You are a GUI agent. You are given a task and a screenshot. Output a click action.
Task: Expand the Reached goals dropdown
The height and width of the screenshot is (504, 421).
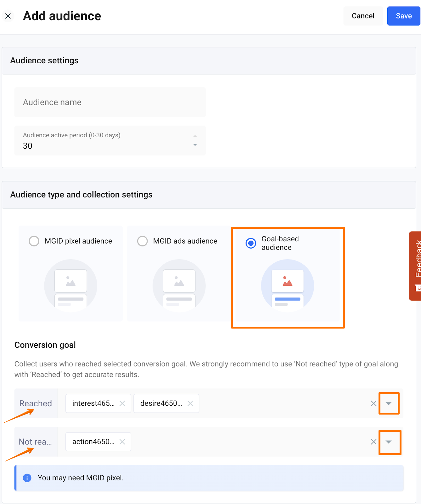(389, 404)
